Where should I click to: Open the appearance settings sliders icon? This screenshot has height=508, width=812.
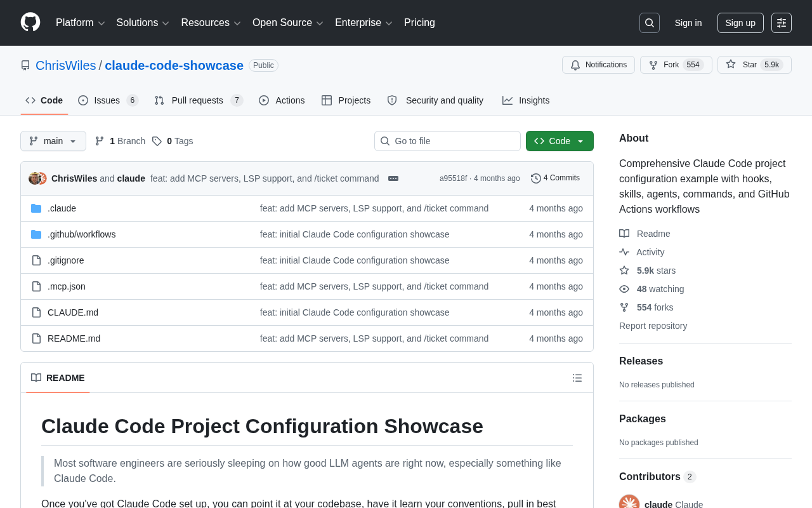coord(782,23)
